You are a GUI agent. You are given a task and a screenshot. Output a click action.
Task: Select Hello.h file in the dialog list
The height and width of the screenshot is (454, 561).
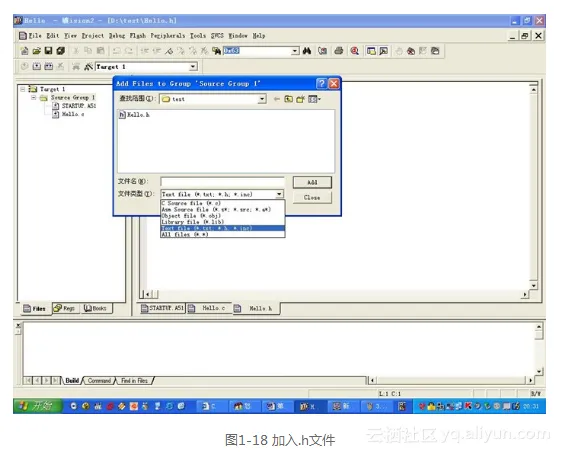click(135, 115)
